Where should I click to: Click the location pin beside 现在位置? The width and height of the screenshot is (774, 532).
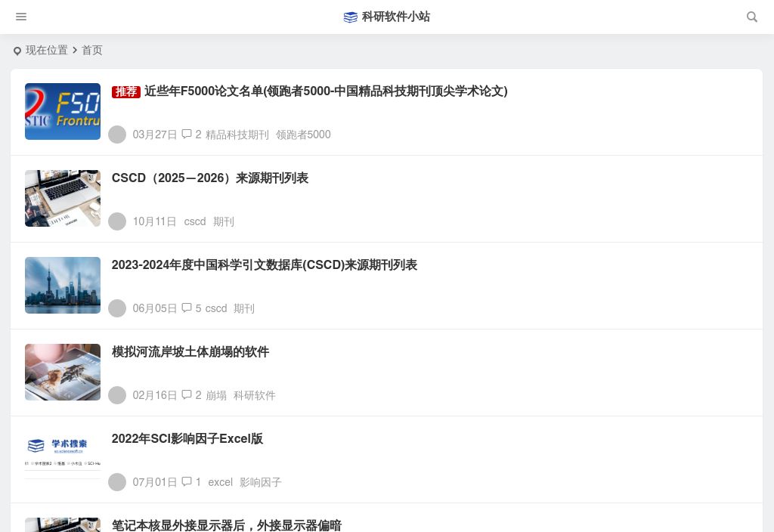[17, 51]
